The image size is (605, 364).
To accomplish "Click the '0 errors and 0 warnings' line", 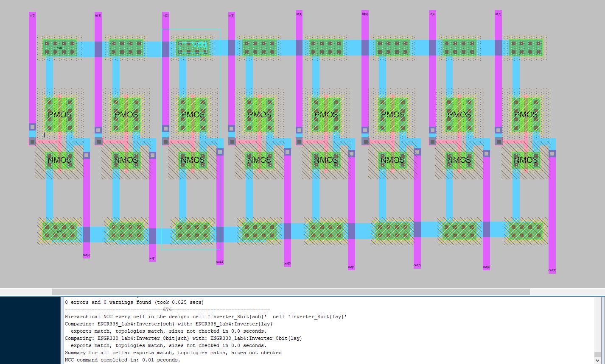I will pos(134,302).
